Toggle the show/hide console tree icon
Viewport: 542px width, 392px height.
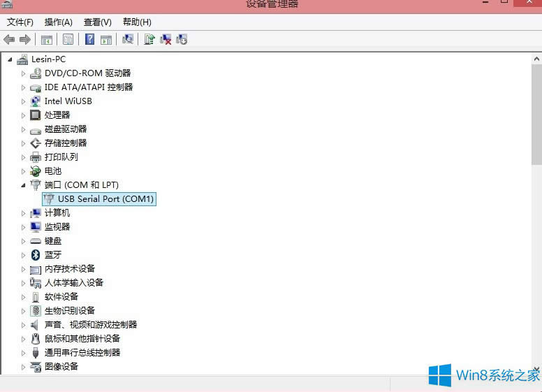point(47,39)
